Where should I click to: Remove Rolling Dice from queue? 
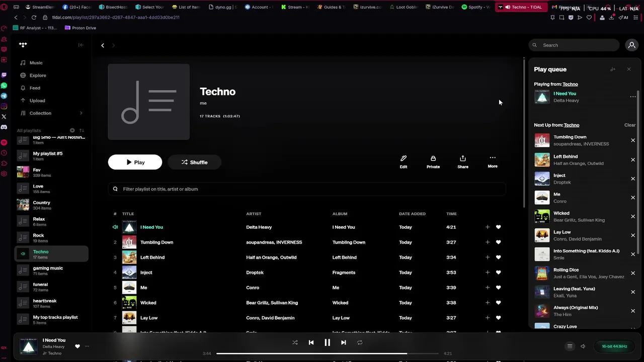pos(633,273)
